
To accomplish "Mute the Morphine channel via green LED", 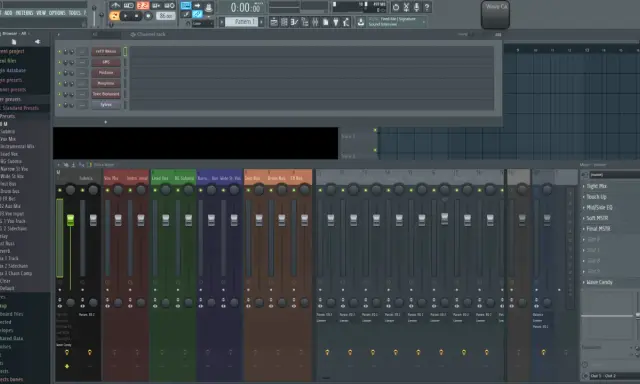I will (60, 84).
